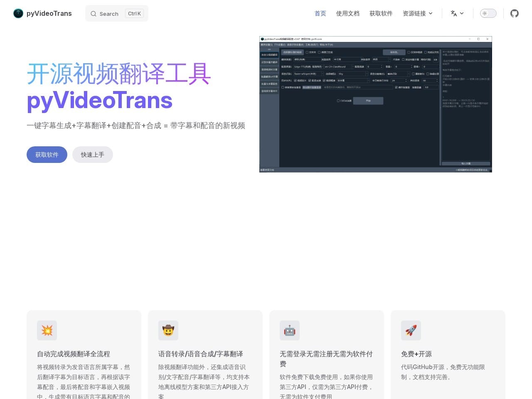Click the language selector icon
Screen dimensions: 532x399
point(454,13)
